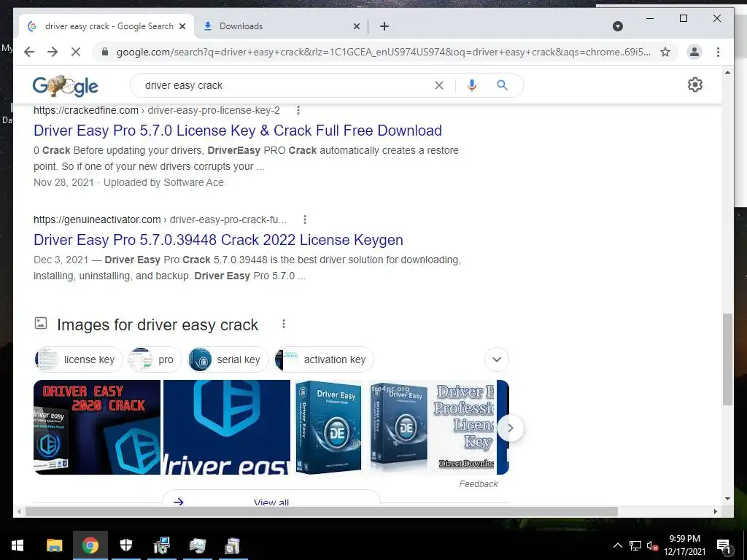This screenshot has height=560, width=747.
Task: Click the Google logo
Action: click(x=65, y=86)
